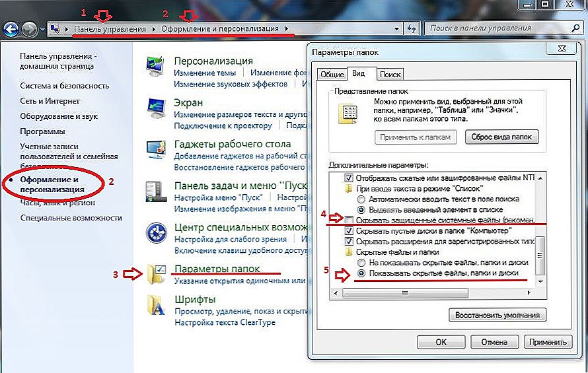
Task: Open the Программы category
Action: [42, 131]
